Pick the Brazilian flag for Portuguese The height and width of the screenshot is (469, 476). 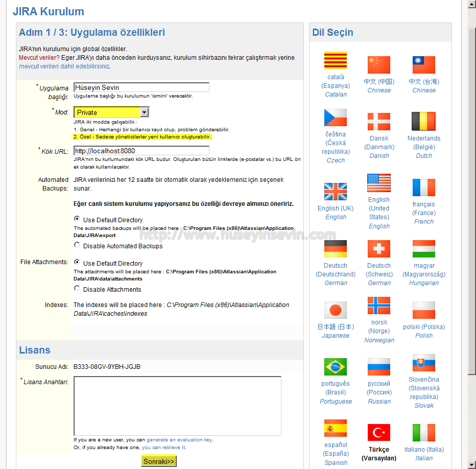coord(336,367)
